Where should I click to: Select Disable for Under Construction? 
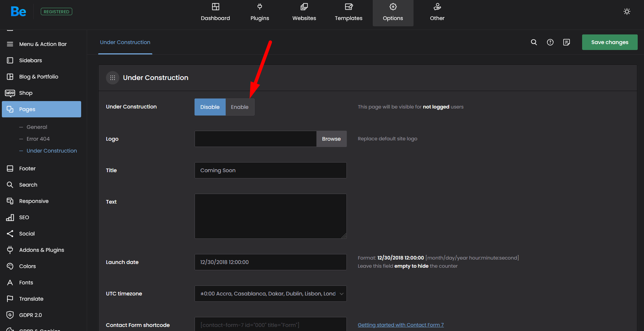click(210, 107)
